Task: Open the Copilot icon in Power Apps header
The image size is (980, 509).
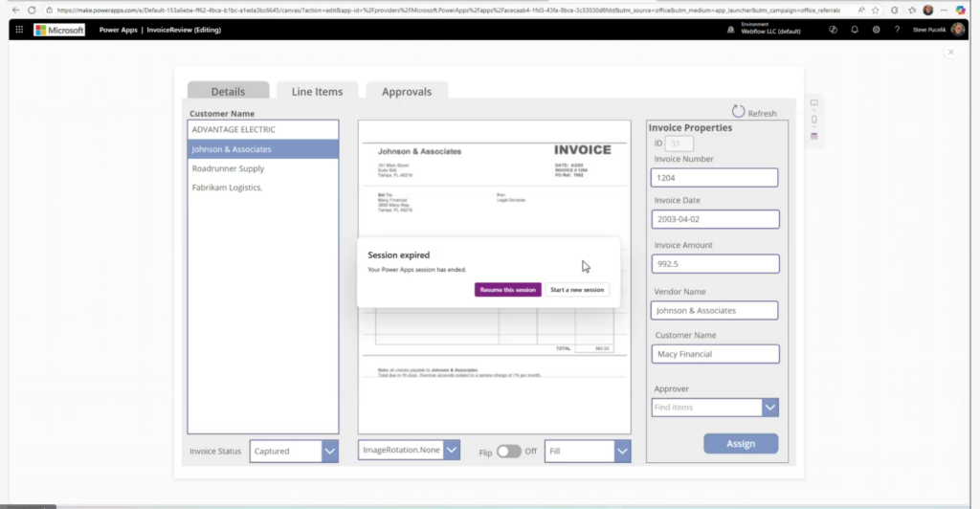Action: 834,30
